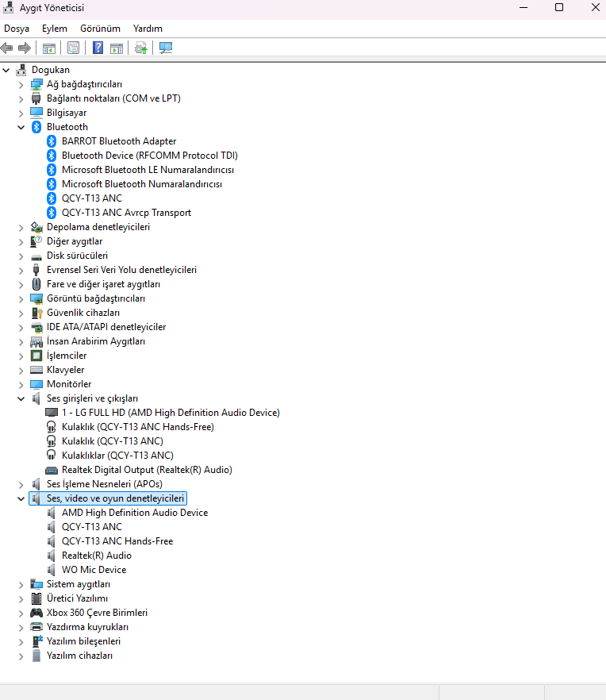Click Ses İşleme Nesneleri (APOs) speaker icon
This screenshot has height=700, width=606.
pos(36,484)
